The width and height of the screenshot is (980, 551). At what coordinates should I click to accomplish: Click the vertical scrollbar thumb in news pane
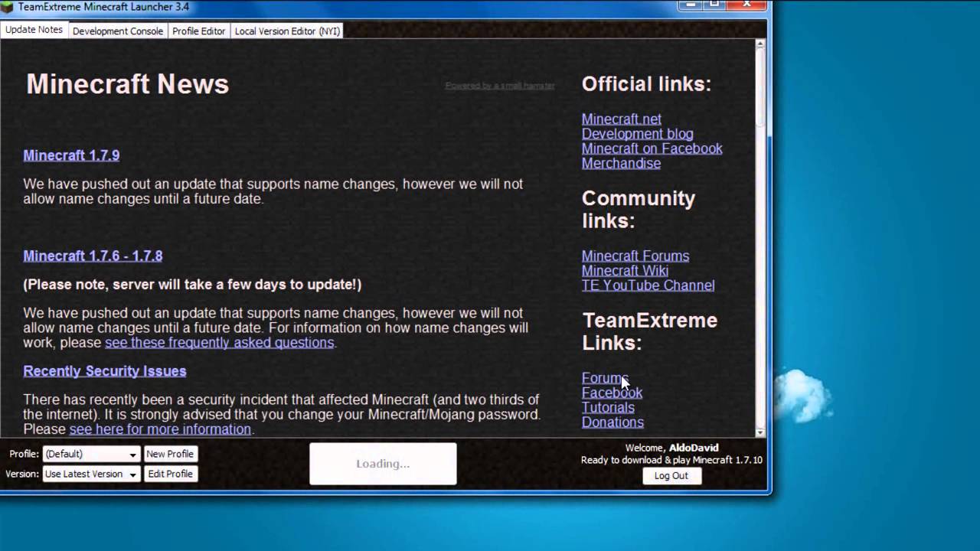click(760, 88)
